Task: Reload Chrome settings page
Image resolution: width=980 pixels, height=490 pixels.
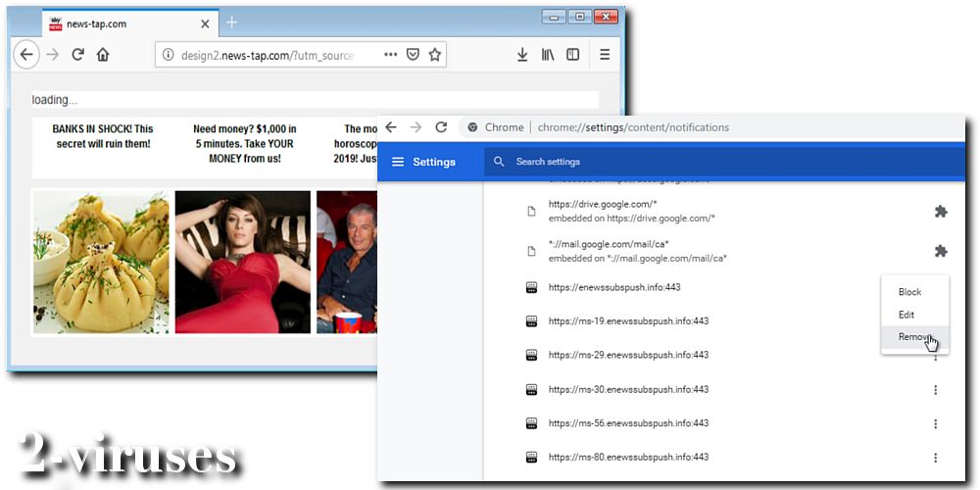Action: point(441,127)
